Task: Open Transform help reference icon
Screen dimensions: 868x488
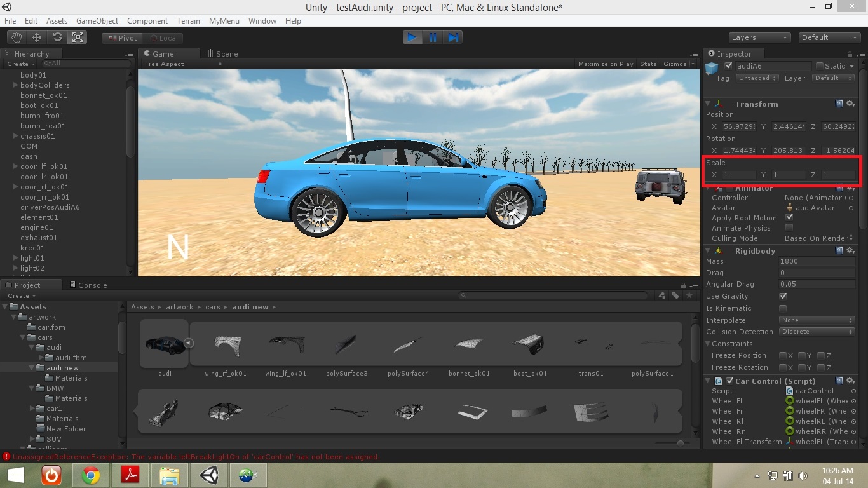Action: [839, 104]
